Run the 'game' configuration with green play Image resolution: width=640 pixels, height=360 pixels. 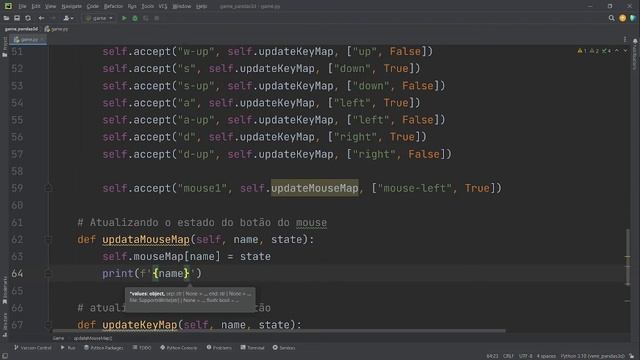tap(124, 18)
